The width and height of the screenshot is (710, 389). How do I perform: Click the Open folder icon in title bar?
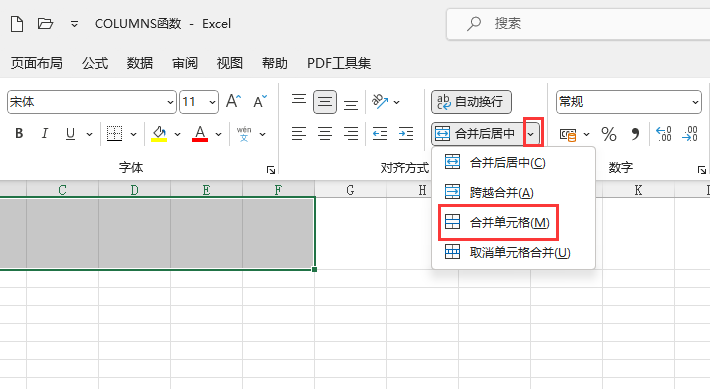click(45, 23)
